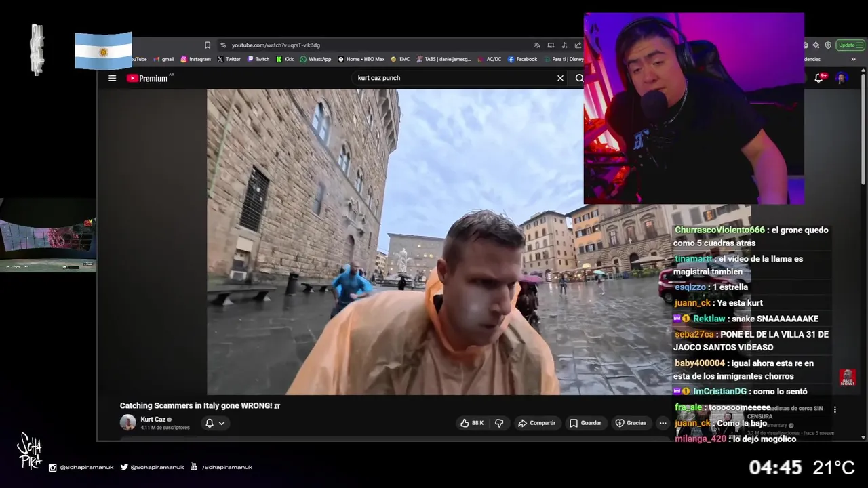
Task: Open the three-dot more actions menu under video
Action: coord(663,423)
